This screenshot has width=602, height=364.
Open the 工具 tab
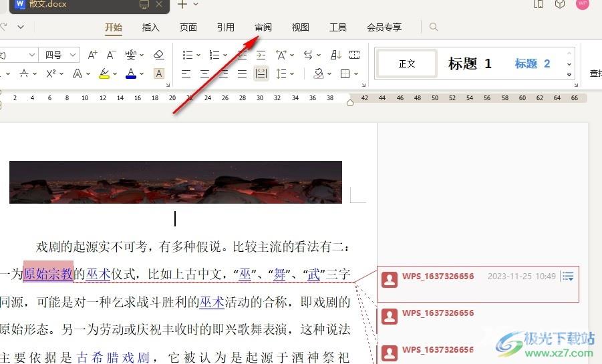[338, 27]
